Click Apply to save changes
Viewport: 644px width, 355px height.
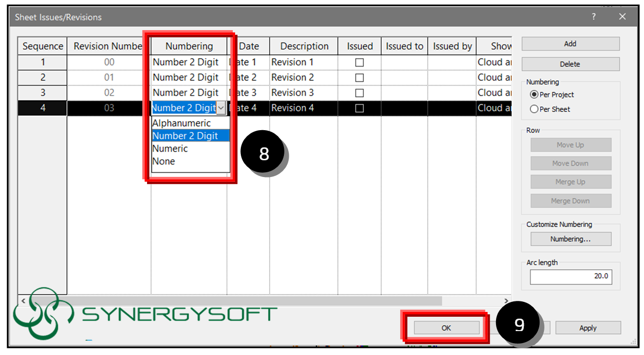point(588,328)
